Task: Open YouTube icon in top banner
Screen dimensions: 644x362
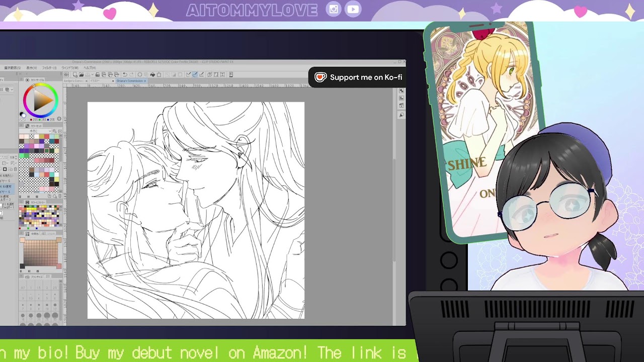Action: (353, 9)
